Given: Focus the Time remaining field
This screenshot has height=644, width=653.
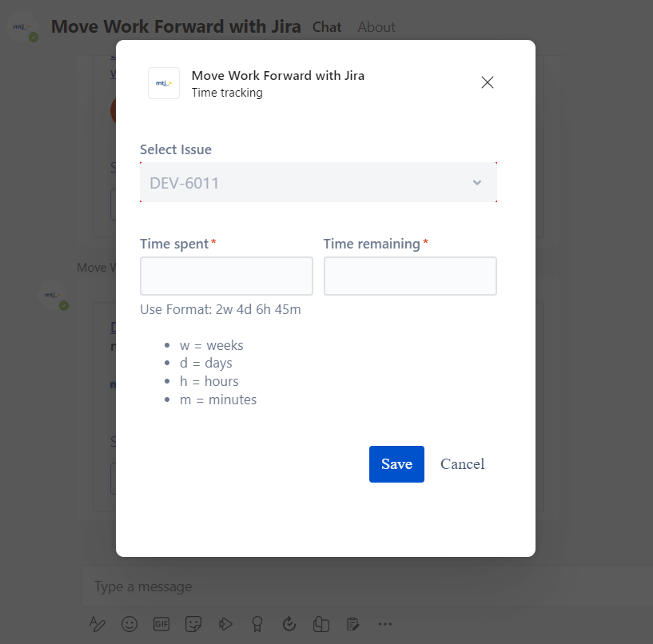Looking at the screenshot, I should [x=410, y=276].
